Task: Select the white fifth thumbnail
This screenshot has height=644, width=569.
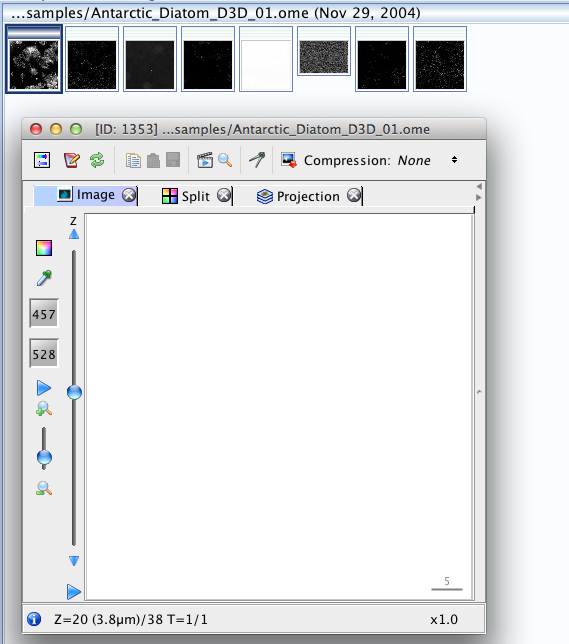Action: 266,59
